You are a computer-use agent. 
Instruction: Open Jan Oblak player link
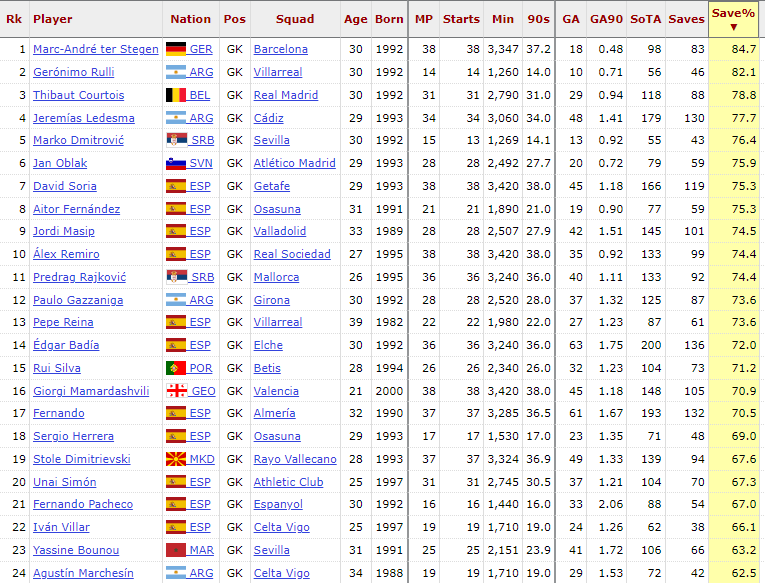(x=60, y=163)
